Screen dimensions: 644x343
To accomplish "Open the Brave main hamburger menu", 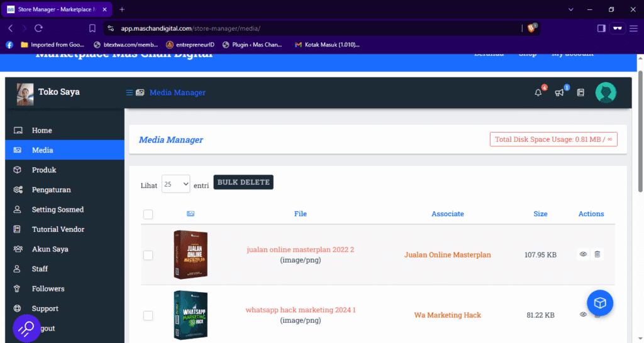I will tap(634, 28).
